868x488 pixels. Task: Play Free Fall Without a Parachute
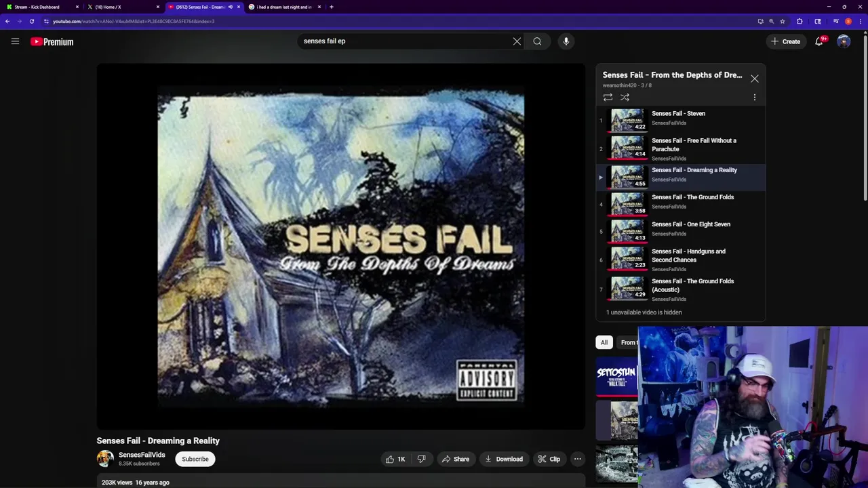(x=681, y=148)
